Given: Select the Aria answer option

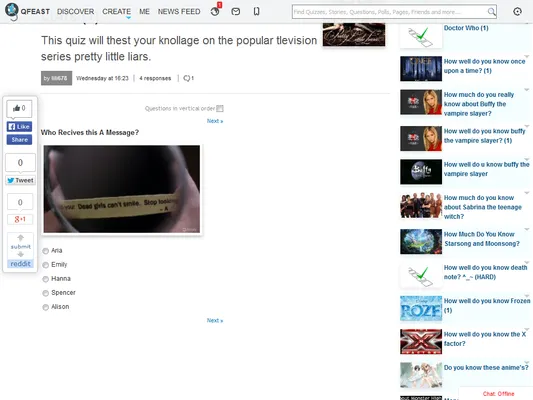Looking at the screenshot, I should click(46, 251).
